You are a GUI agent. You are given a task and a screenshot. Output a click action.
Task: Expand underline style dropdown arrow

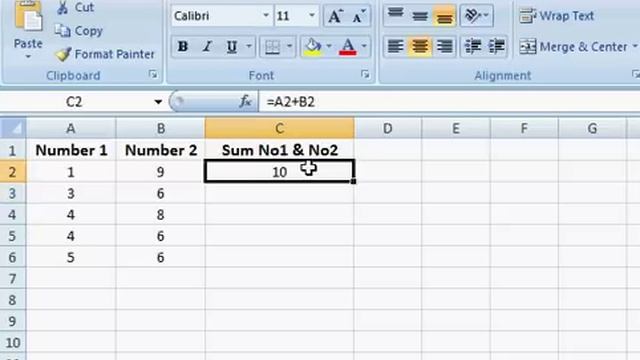[x=249, y=47]
